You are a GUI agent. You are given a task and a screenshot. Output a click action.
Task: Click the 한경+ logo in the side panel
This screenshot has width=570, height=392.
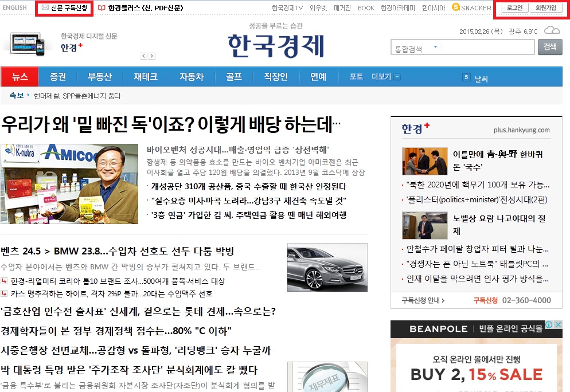click(416, 128)
